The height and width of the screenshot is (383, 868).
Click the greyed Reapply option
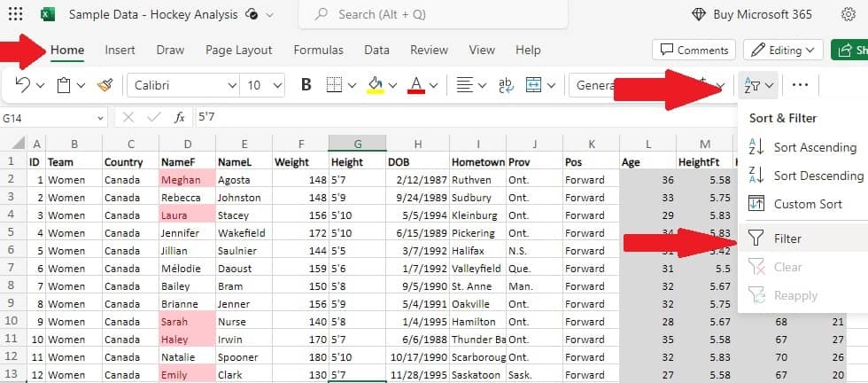[802, 295]
